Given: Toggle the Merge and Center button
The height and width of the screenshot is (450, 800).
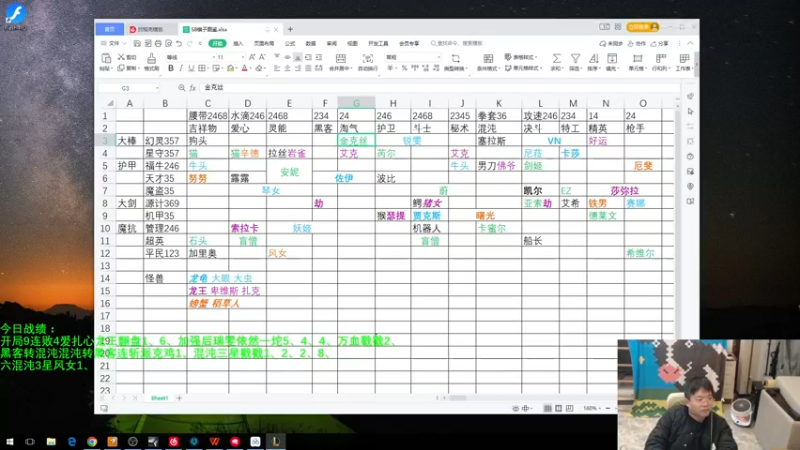Looking at the screenshot, I should click(x=340, y=61).
